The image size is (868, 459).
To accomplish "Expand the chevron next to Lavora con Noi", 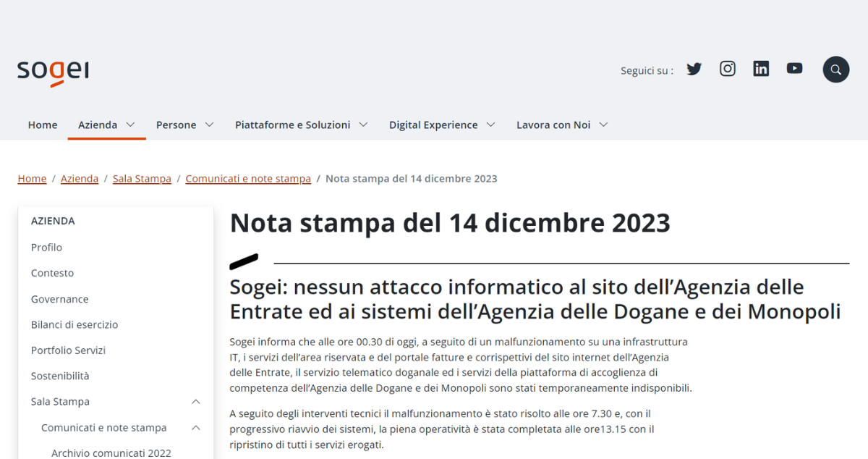I will tap(603, 125).
